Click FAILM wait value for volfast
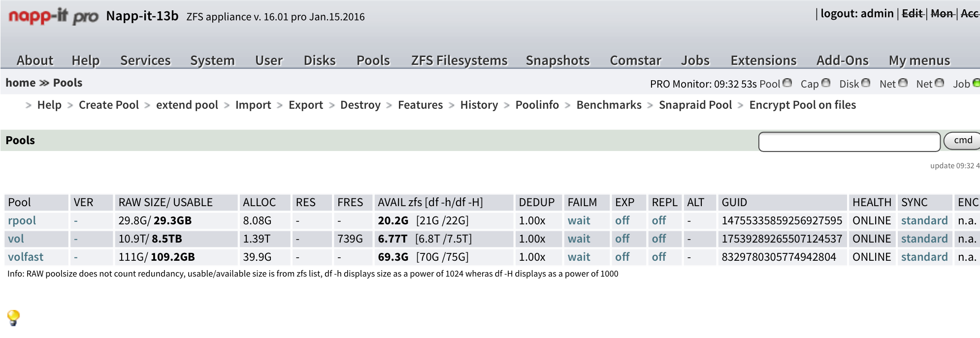 pos(579,257)
